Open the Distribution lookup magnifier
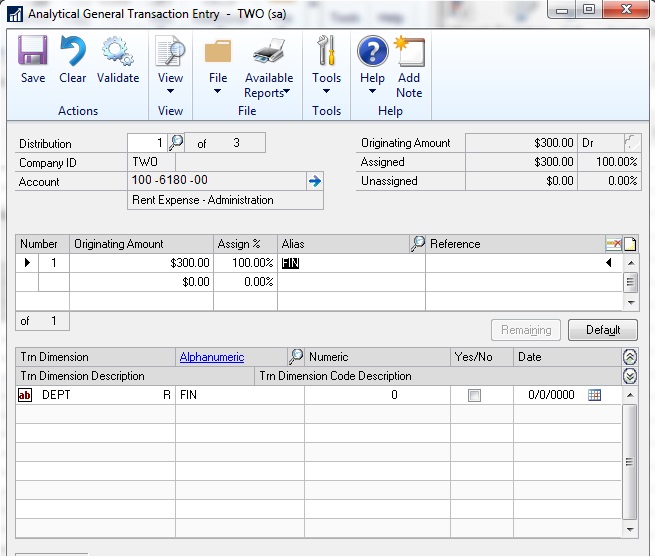 tap(176, 143)
